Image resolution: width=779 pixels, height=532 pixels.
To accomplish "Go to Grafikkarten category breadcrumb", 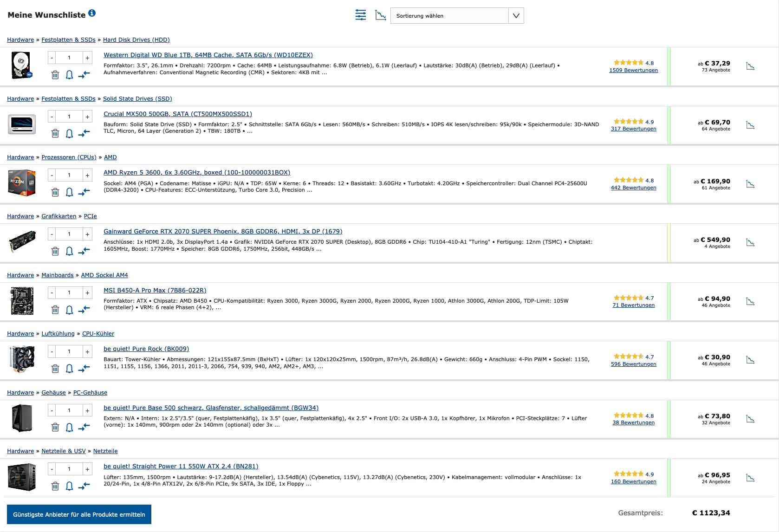I will click(59, 216).
